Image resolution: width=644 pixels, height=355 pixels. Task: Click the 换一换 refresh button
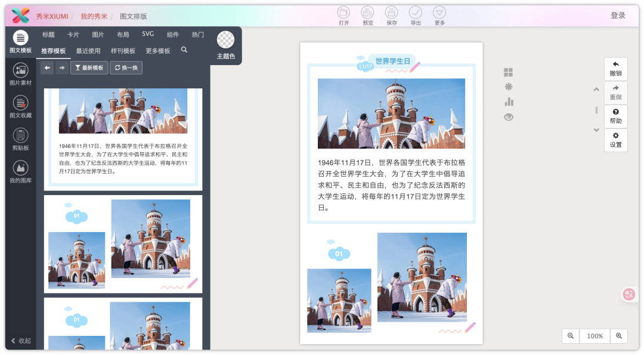click(x=126, y=68)
